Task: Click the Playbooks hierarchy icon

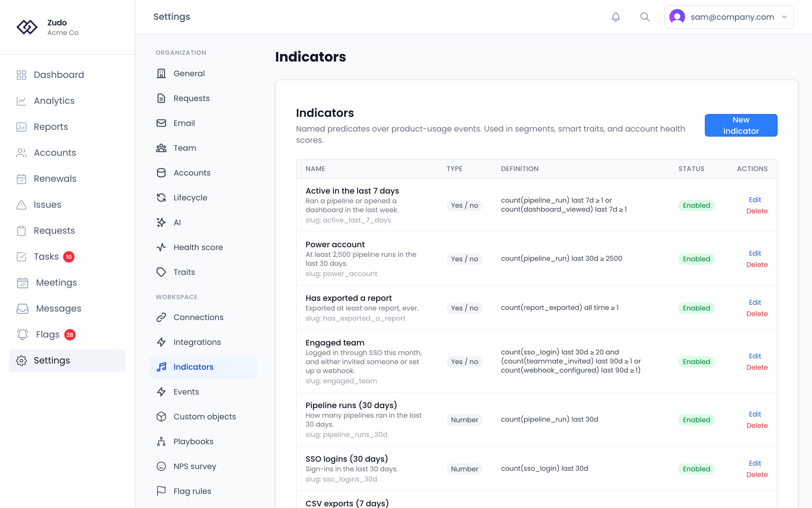Action: [x=161, y=441]
